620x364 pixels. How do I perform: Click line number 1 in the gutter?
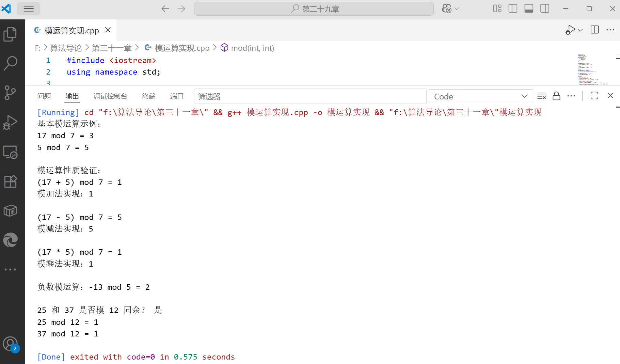click(x=48, y=60)
